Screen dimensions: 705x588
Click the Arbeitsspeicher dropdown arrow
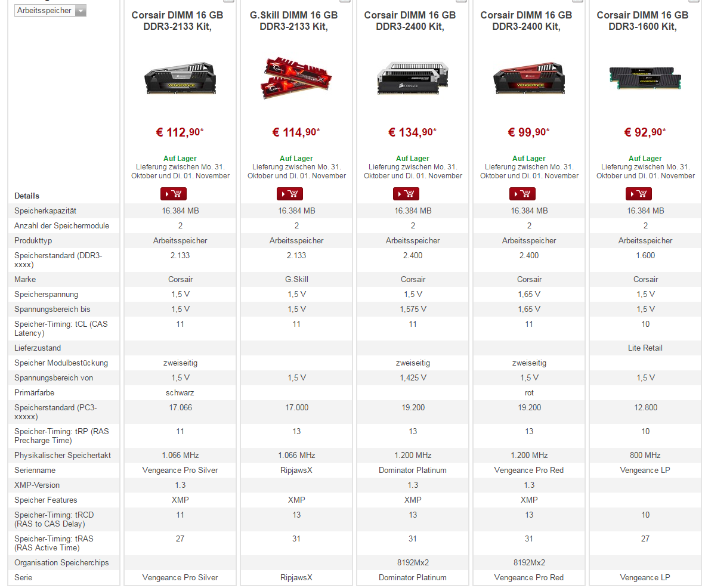click(x=81, y=11)
